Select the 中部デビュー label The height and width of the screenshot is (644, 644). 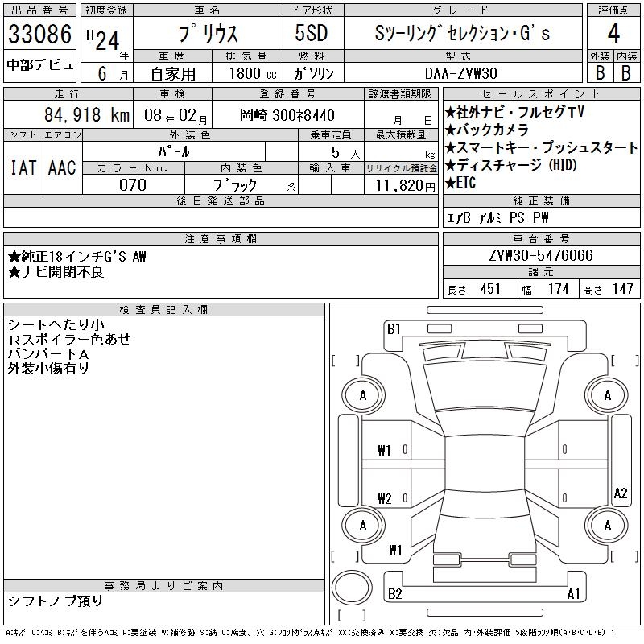click(39, 65)
